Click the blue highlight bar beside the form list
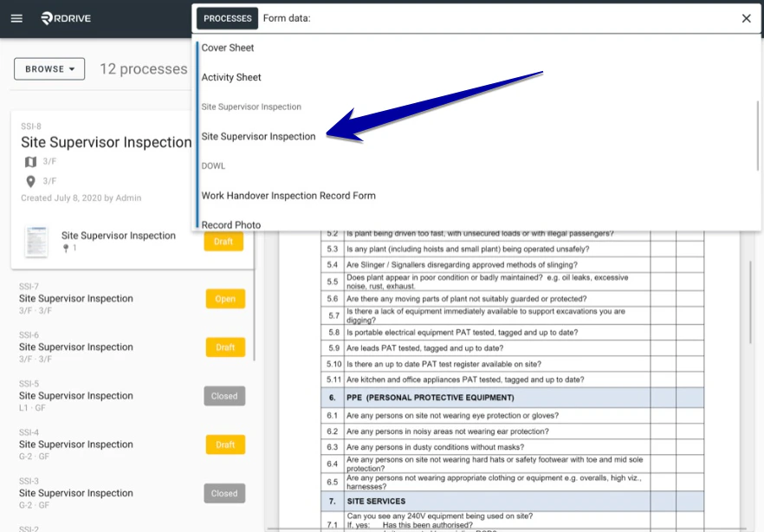Image resolution: width=764 pixels, height=532 pixels. (x=198, y=130)
